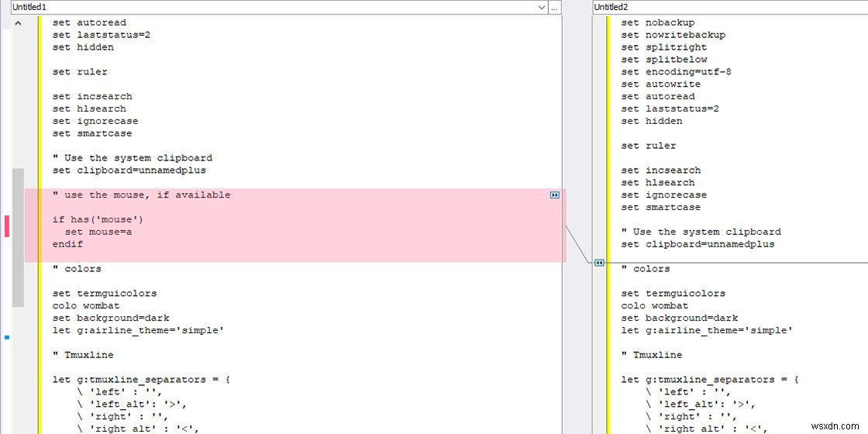The image size is (868, 434).
Task: Click 'set hidden' in the left pane
Action: pyautogui.click(x=83, y=47)
